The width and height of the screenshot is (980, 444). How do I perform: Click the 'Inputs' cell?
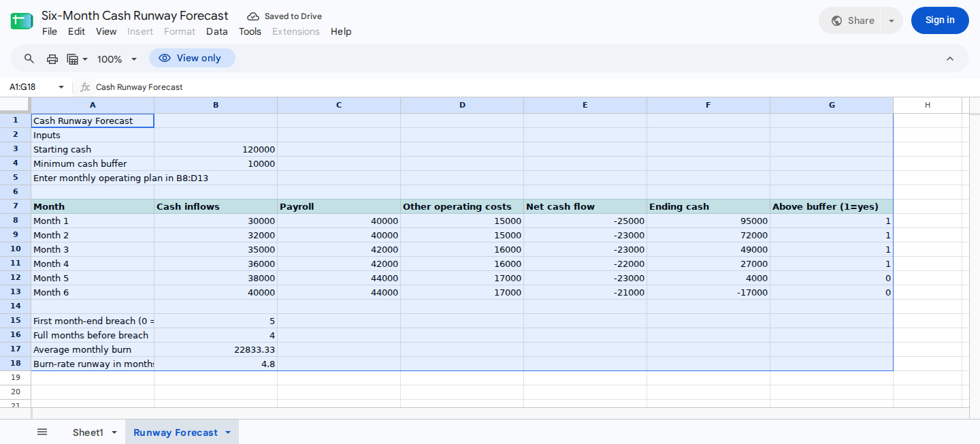(93, 135)
